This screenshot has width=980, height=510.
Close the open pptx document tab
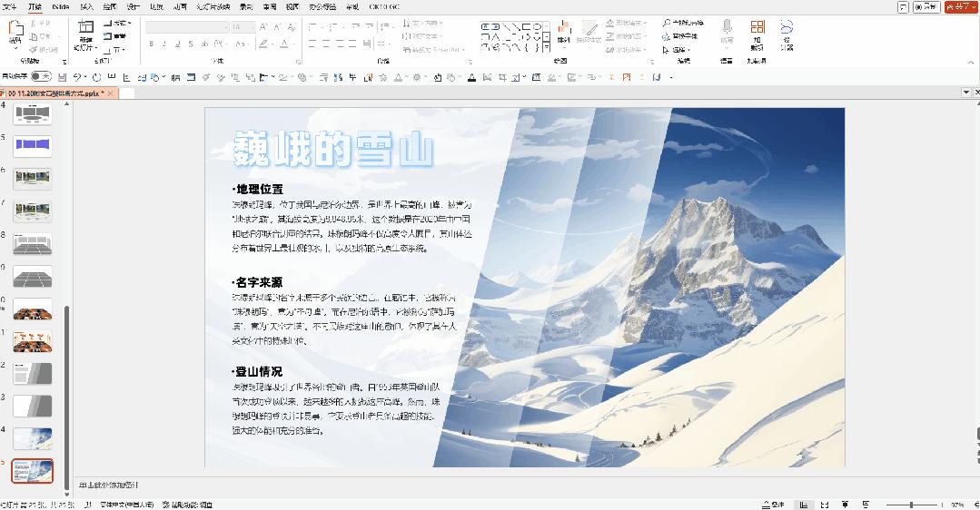point(111,93)
